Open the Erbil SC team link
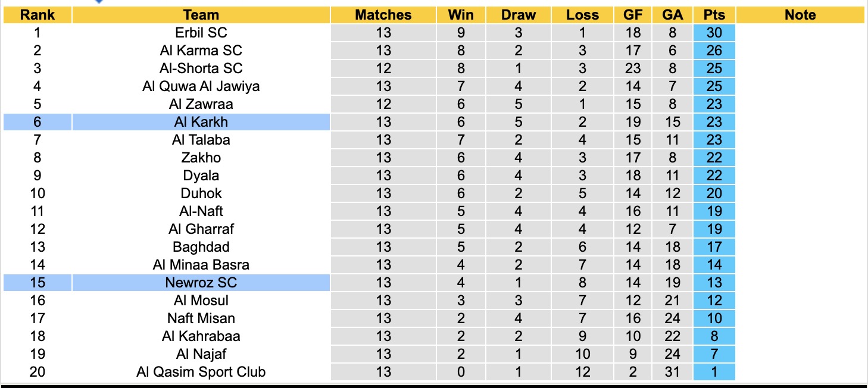The image size is (868, 388). click(201, 33)
